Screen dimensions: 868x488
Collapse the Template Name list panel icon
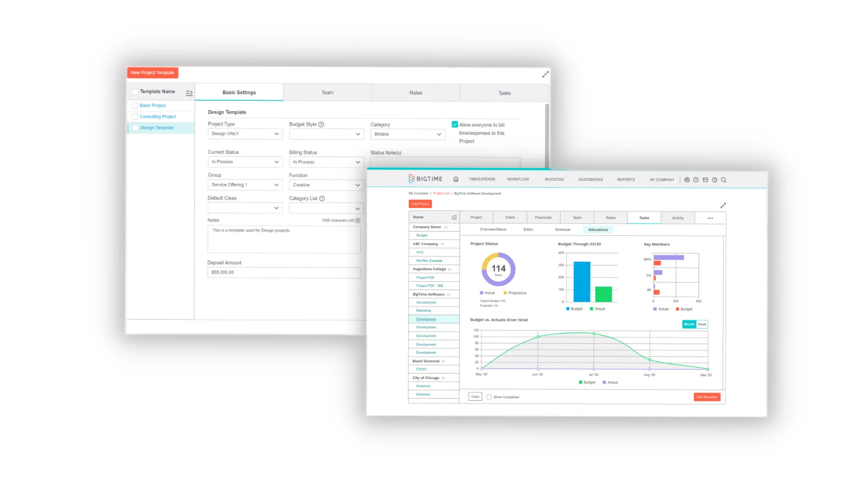pos(189,93)
